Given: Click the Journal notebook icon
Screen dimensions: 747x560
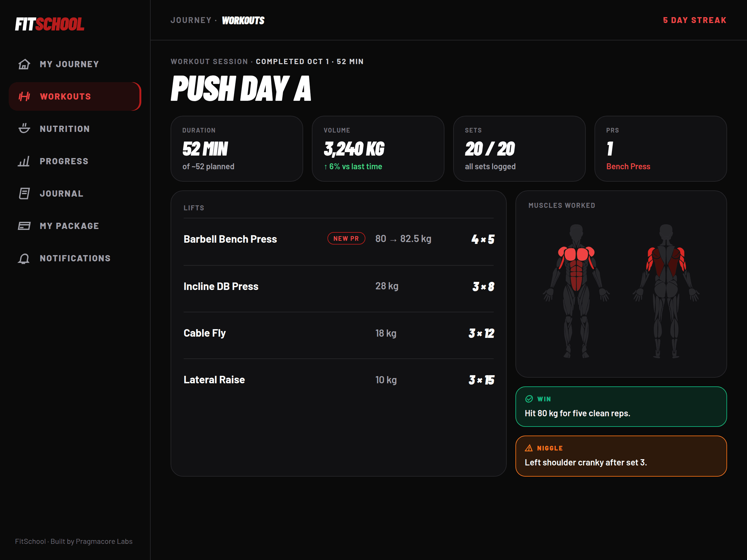Looking at the screenshot, I should 24,194.
